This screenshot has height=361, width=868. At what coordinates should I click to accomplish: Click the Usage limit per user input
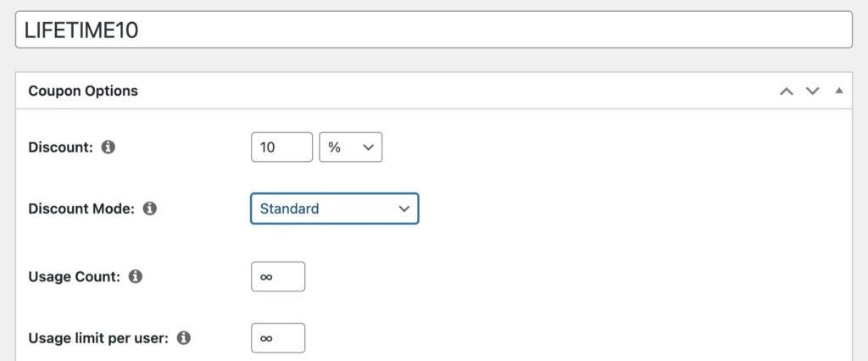coord(277,338)
